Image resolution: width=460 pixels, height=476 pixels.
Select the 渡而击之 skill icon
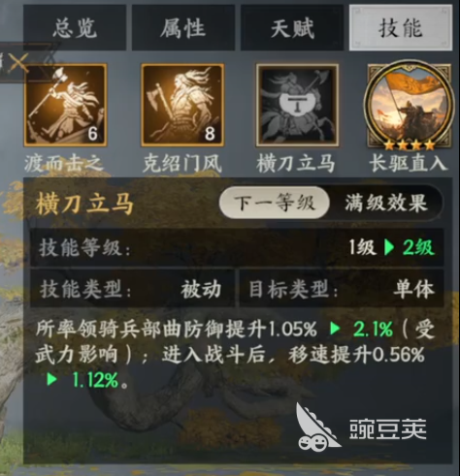(x=65, y=105)
